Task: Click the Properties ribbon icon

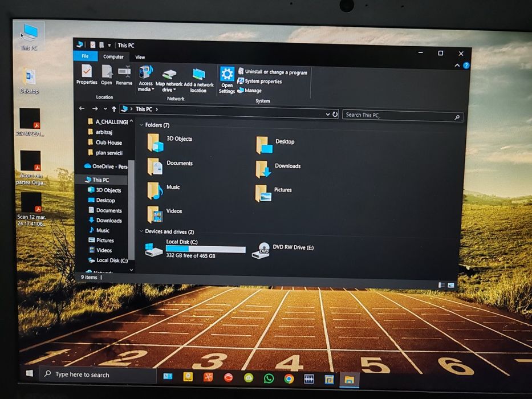Action: pos(87,74)
